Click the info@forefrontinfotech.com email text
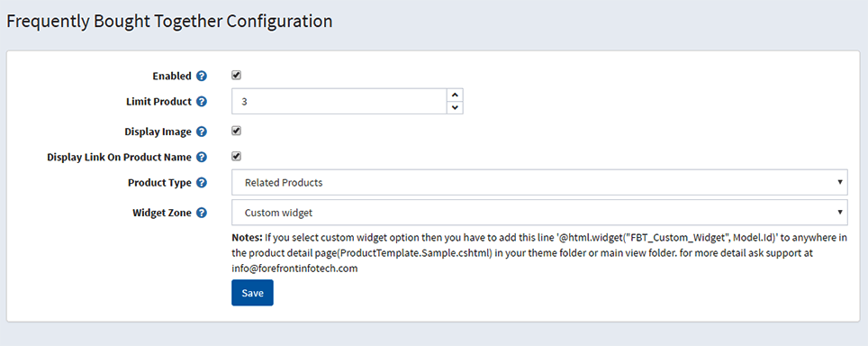 pyautogui.click(x=295, y=269)
